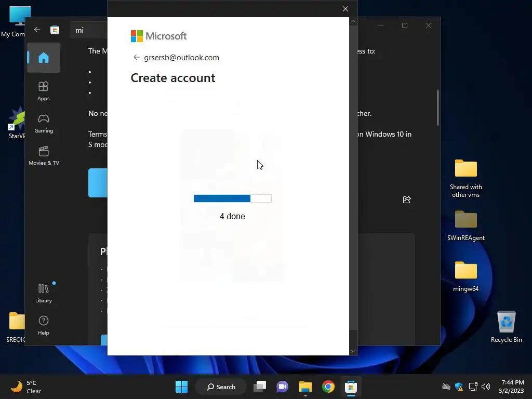The height and width of the screenshot is (399, 532).
Task: Open Task View from taskbar
Action: coord(260,387)
